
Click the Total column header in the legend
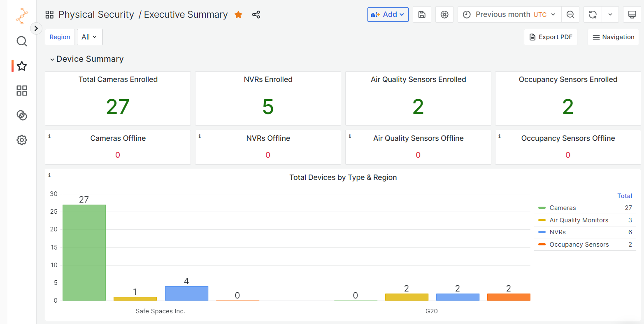coord(624,196)
